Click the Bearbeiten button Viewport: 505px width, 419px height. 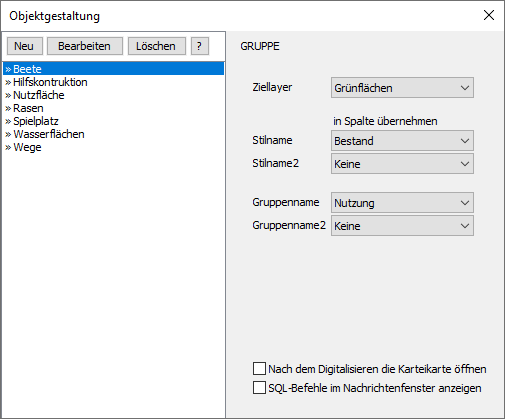pos(85,46)
